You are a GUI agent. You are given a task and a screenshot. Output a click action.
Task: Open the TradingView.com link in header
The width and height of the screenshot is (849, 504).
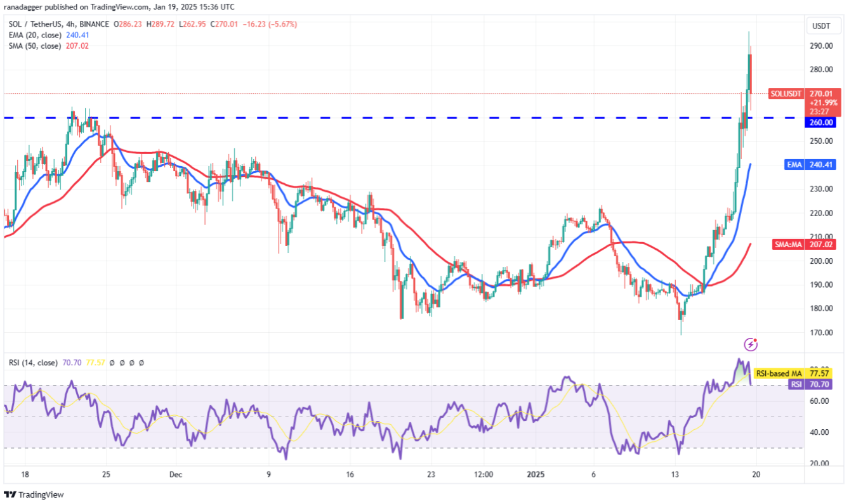coord(121,7)
